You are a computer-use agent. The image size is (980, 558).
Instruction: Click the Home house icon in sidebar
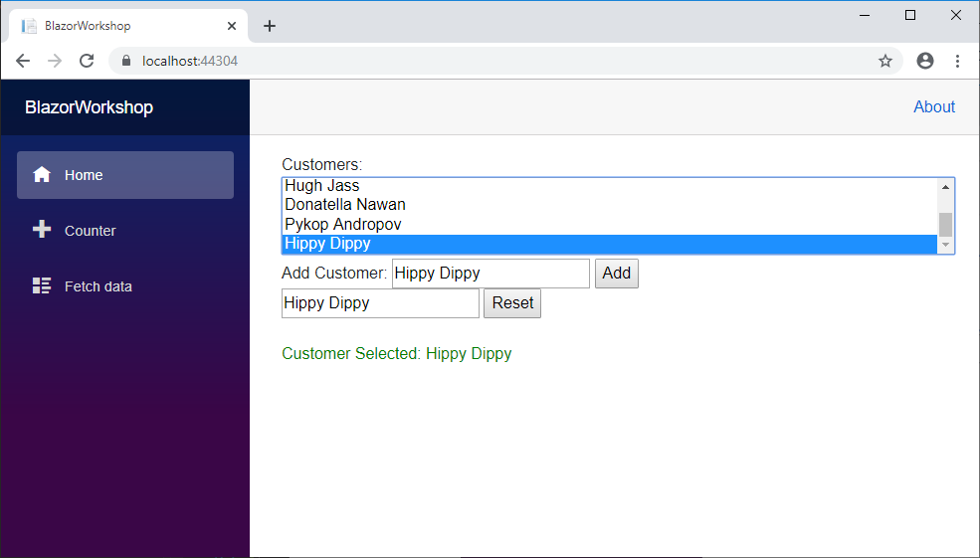coord(42,174)
